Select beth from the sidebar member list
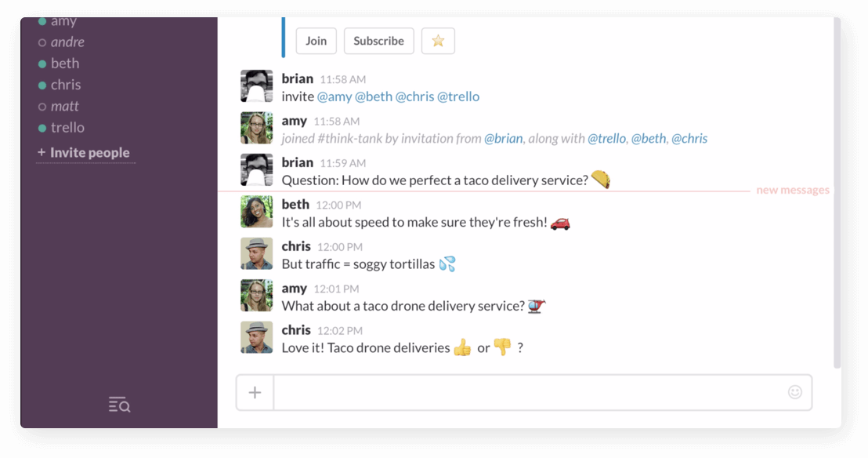Screen dimensions: 868x458 (x=65, y=63)
